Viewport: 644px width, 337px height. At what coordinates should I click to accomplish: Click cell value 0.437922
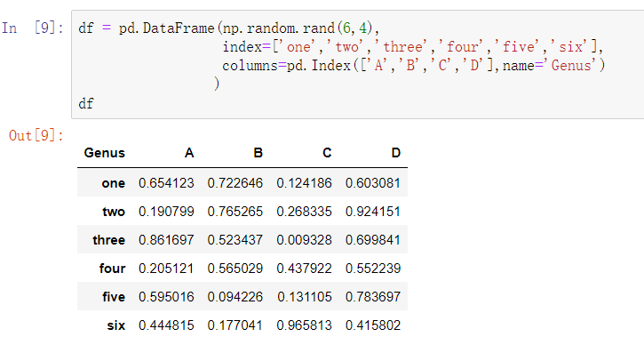pyautogui.click(x=305, y=268)
